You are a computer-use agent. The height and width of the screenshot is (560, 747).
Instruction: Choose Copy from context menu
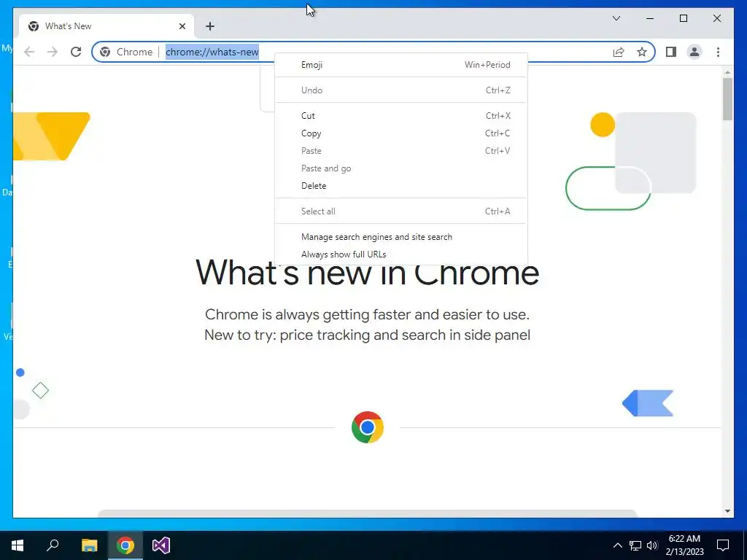[x=401, y=133]
